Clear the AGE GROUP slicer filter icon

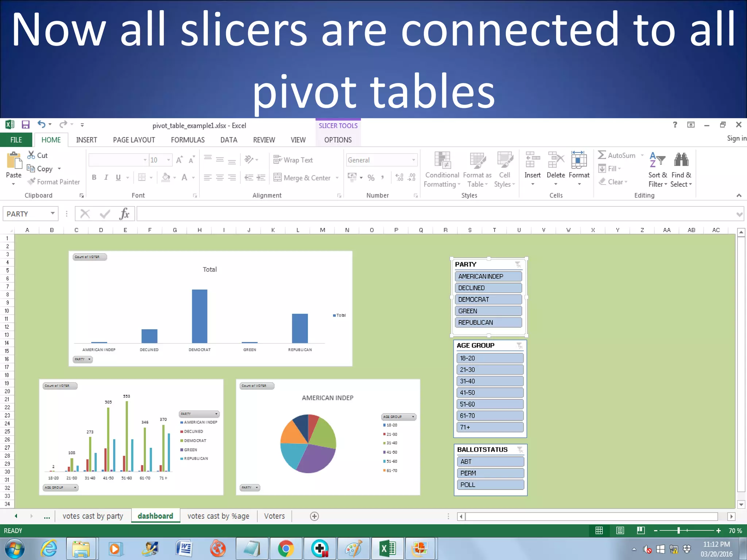[x=519, y=345]
